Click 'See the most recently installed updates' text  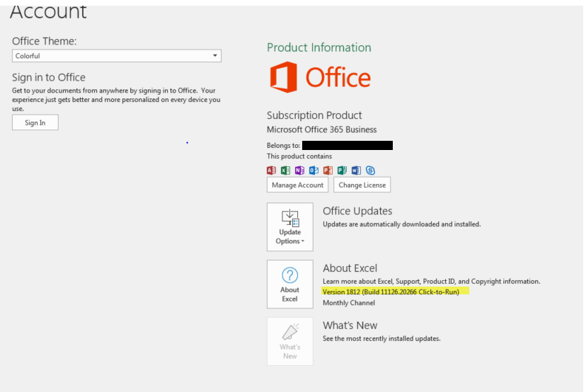381,338
